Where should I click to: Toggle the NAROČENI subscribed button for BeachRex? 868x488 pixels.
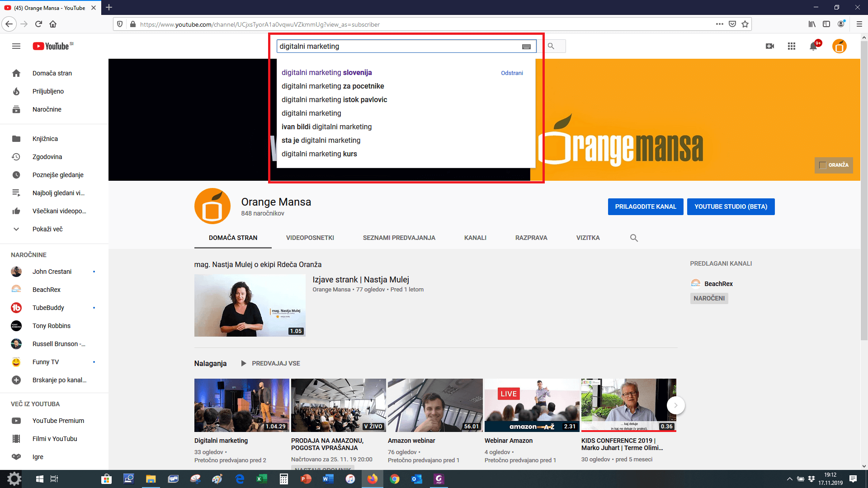click(x=709, y=298)
